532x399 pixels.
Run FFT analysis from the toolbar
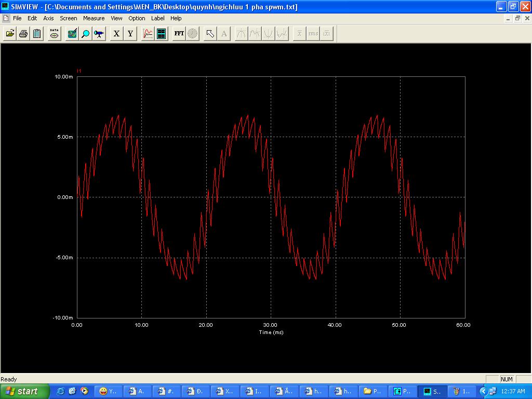(179, 34)
